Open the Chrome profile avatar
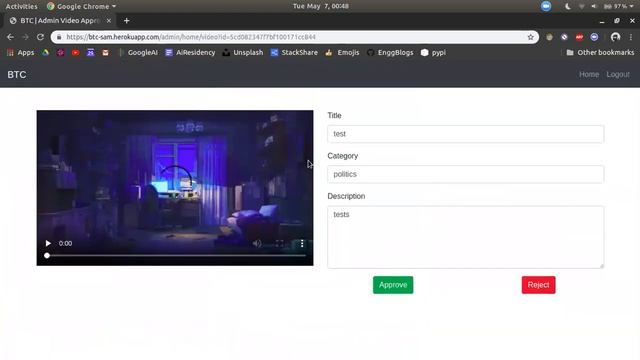Image resolution: width=640 pixels, height=360 pixels. [616, 37]
